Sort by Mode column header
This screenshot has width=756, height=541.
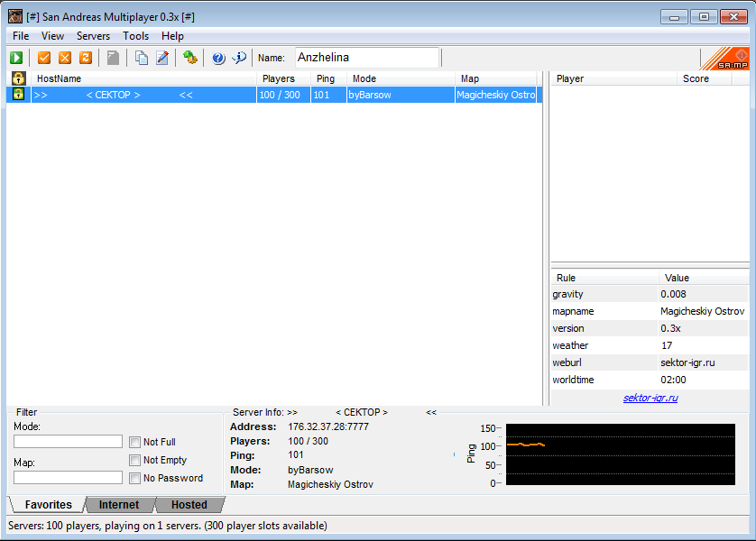point(401,78)
